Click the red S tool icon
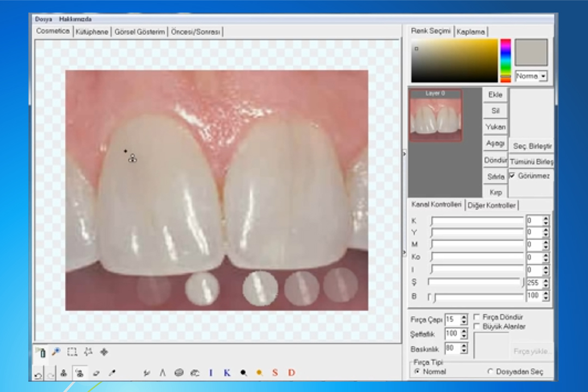The image size is (588, 392). [275, 373]
